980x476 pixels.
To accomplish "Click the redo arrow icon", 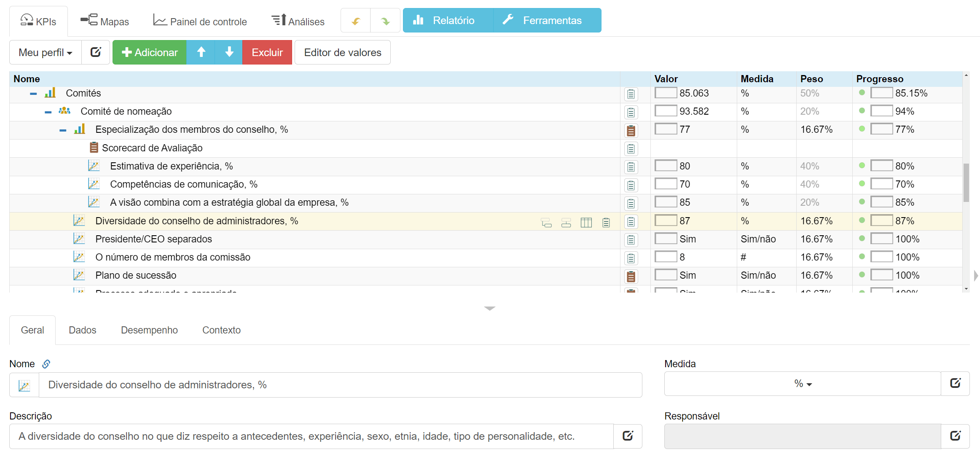I will (385, 20).
